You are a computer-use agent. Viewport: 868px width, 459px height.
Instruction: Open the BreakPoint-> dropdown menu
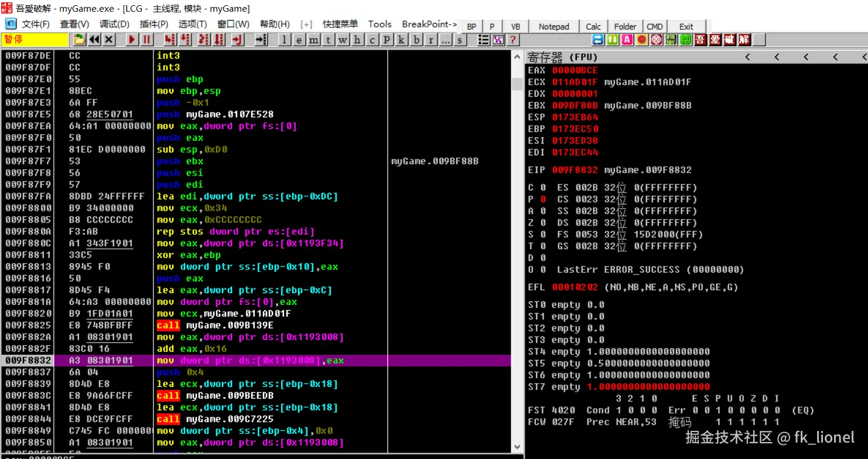(x=430, y=24)
